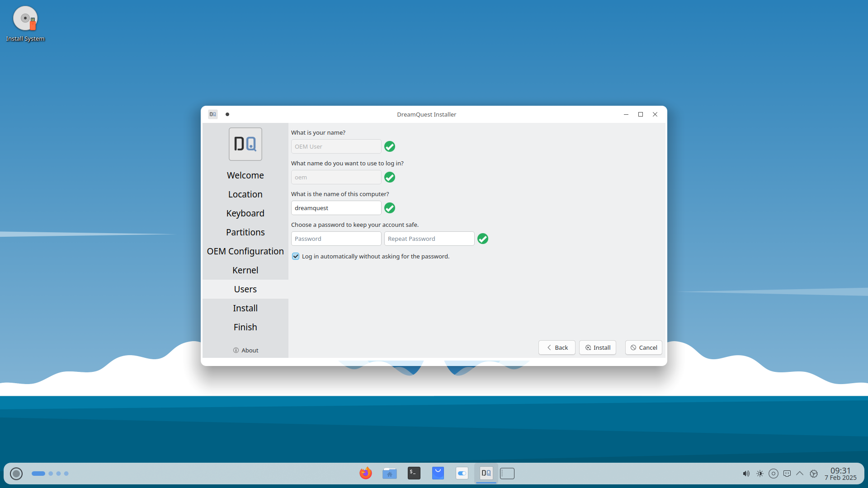
Task: Focus the oem login name field
Action: pyautogui.click(x=336, y=177)
